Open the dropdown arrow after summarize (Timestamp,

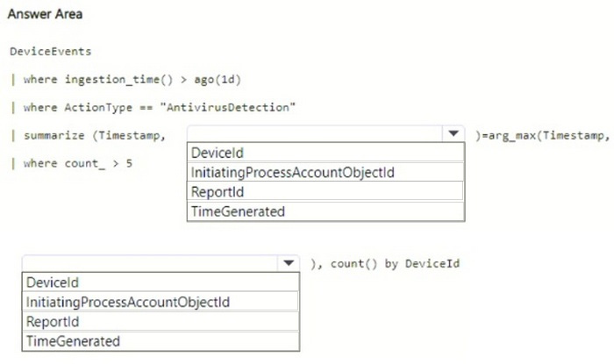[453, 134]
